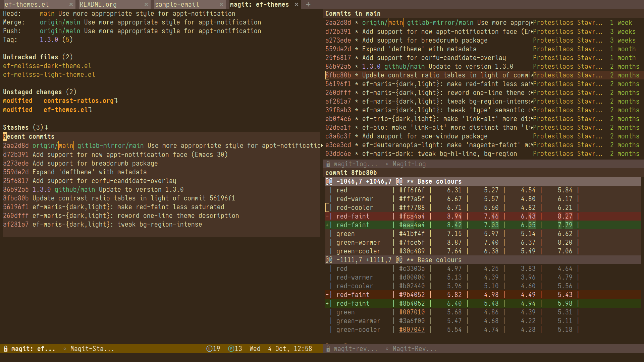This screenshot has width=644, height=362.
Task: Click the circled U 19 indicator
Action: [x=213, y=349]
